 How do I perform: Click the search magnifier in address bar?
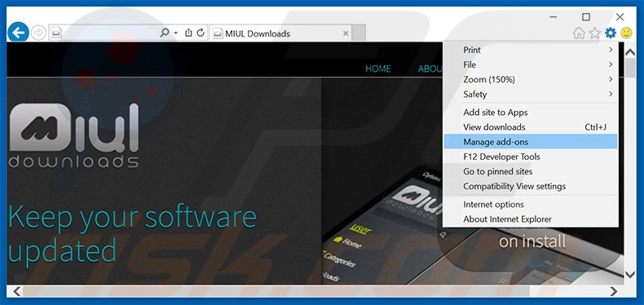(165, 33)
